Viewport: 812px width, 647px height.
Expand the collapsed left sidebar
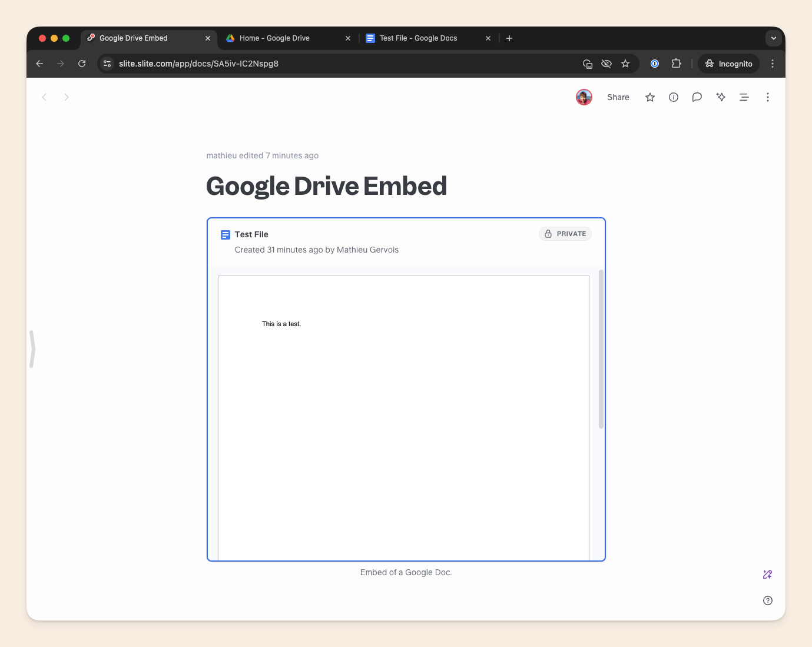[x=32, y=349]
